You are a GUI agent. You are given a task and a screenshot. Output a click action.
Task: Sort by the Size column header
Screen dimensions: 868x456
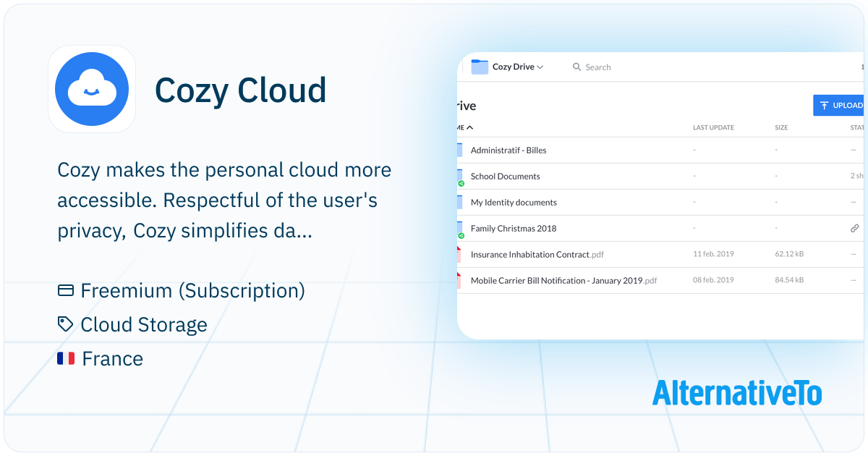tap(781, 127)
